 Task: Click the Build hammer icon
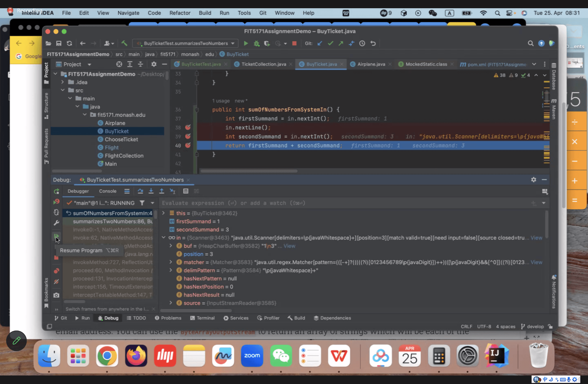(x=124, y=43)
